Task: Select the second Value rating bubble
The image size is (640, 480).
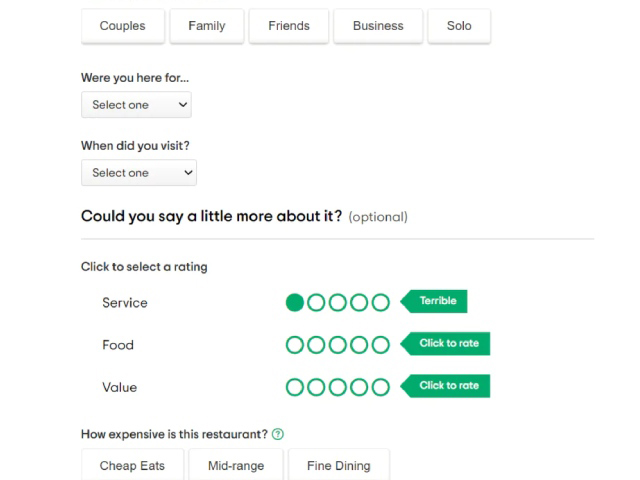Action: click(x=316, y=387)
